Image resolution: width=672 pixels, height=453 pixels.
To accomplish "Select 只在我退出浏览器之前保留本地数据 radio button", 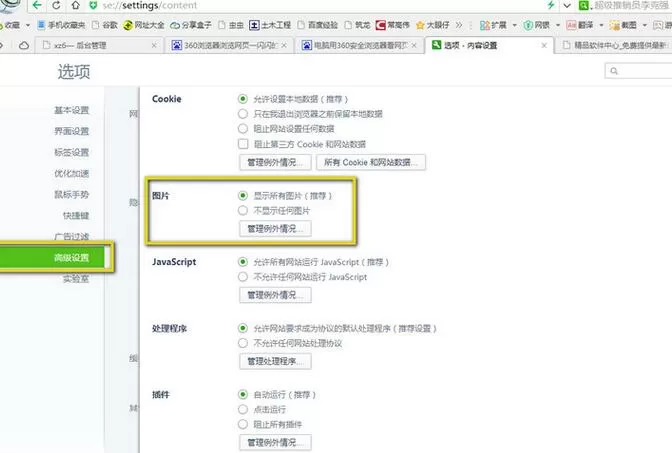I will (x=243, y=114).
